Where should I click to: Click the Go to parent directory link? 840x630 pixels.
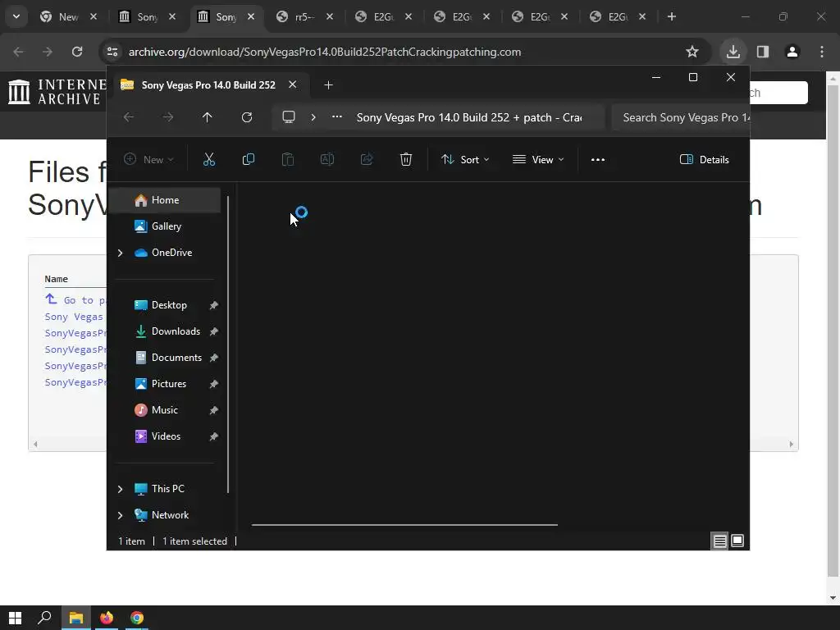point(75,300)
